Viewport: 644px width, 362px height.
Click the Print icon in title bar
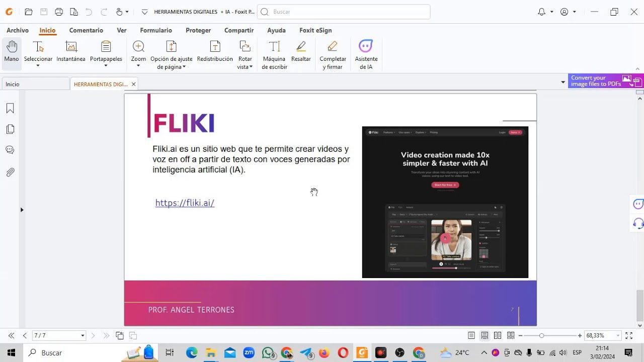coord(59,12)
